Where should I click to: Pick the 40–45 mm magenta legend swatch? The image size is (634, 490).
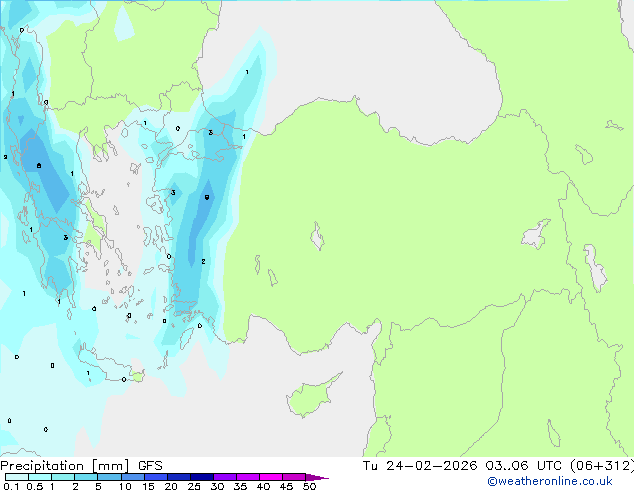[271, 477]
